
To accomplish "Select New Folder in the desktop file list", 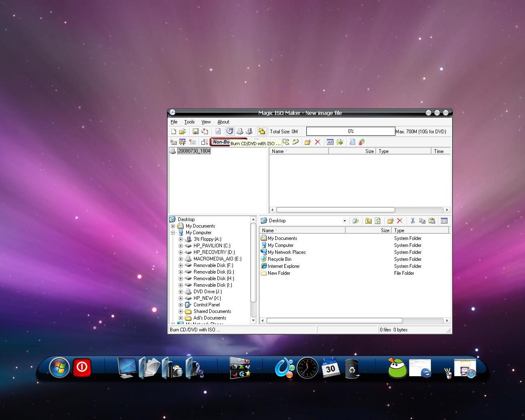I will point(279,273).
